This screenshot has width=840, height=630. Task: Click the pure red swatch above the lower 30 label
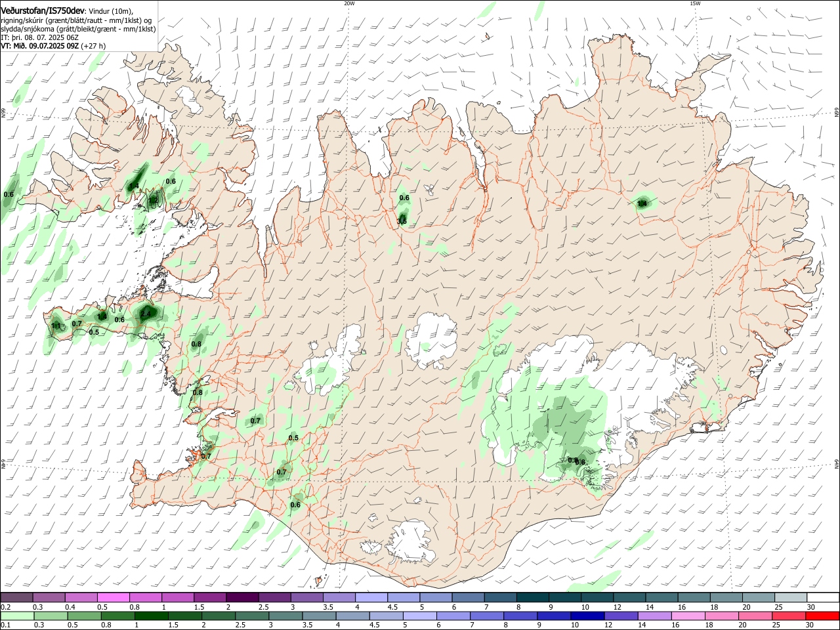pyautogui.click(x=822, y=616)
